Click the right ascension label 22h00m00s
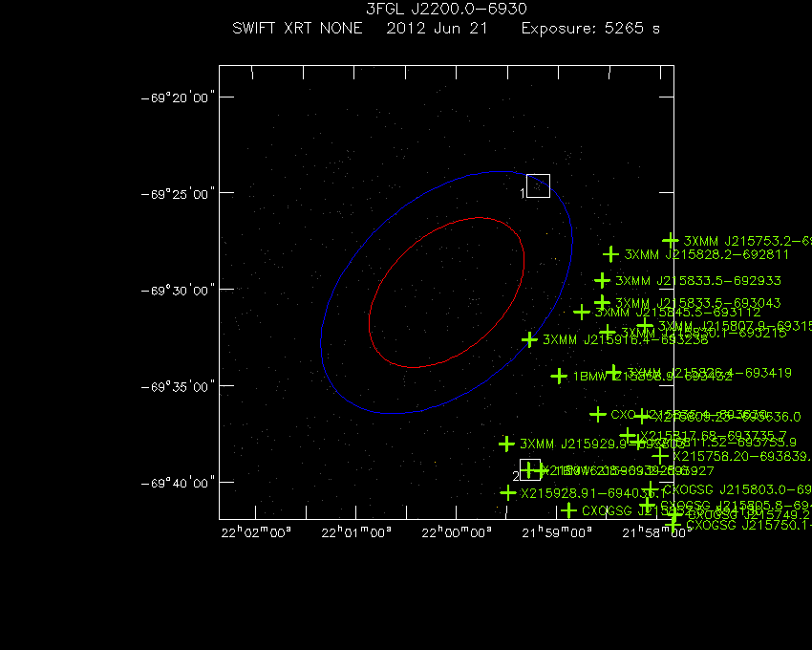The height and width of the screenshot is (650, 812). tap(457, 532)
